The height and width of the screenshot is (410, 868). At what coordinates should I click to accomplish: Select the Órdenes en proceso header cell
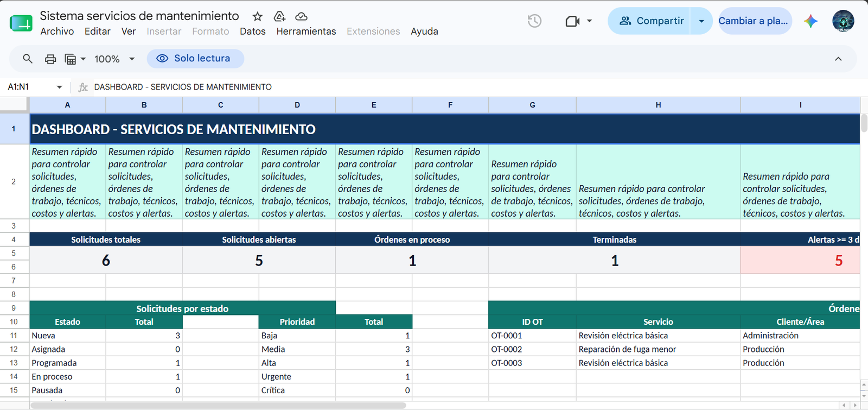coord(412,239)
